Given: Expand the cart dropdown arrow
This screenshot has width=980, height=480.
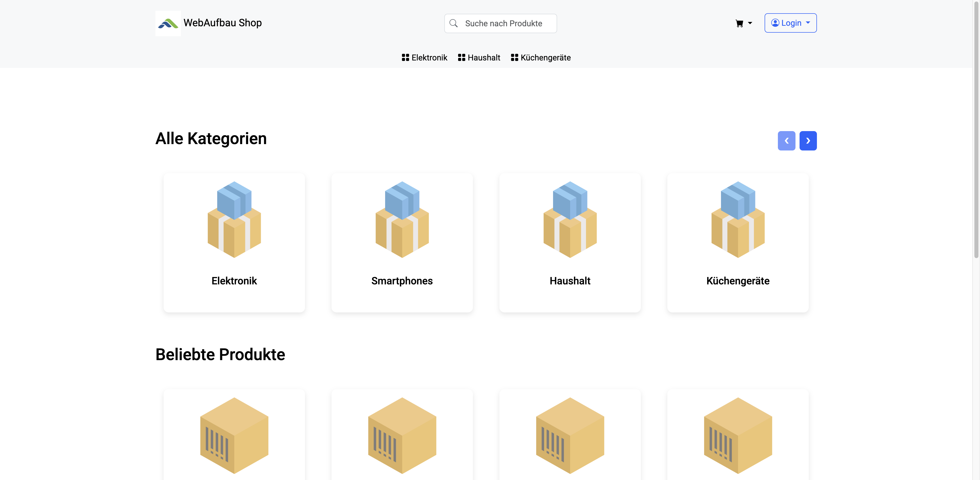Looking at the screenshot, I should click(x=750, y=23).
